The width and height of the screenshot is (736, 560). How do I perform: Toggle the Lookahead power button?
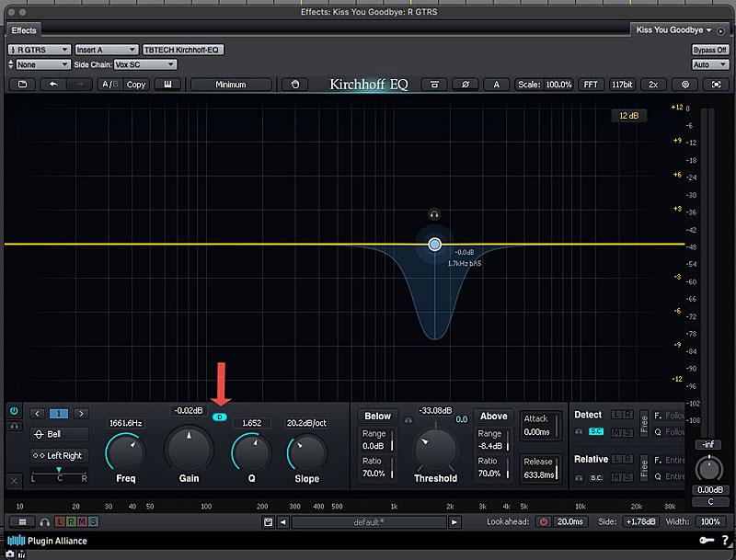coord(543,521)
